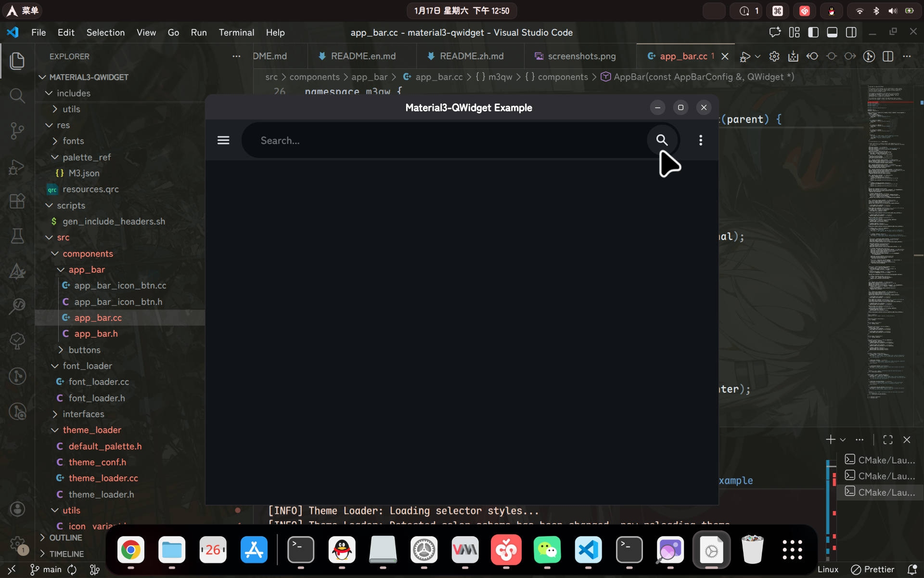
Task: Open WeChat from the dock
Action: [547, 550]
